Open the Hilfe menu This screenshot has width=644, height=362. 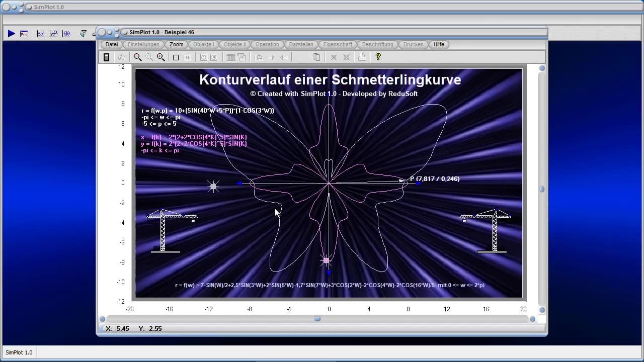click(439, 44)
